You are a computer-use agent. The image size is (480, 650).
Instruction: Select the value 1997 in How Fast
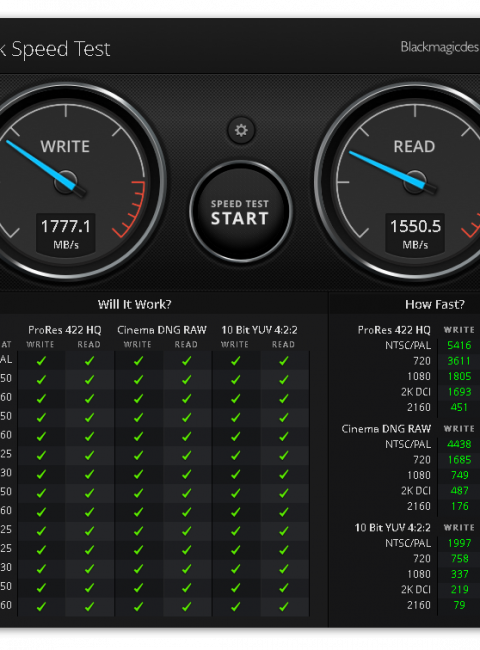pos(459,543)
